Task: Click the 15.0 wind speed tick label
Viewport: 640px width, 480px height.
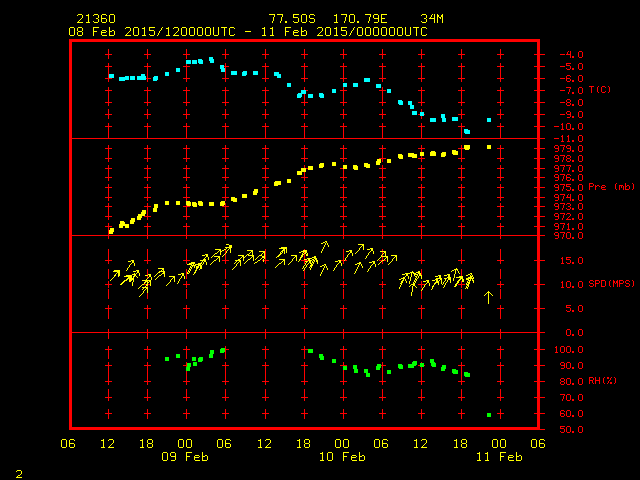Action: pos(571,260)
